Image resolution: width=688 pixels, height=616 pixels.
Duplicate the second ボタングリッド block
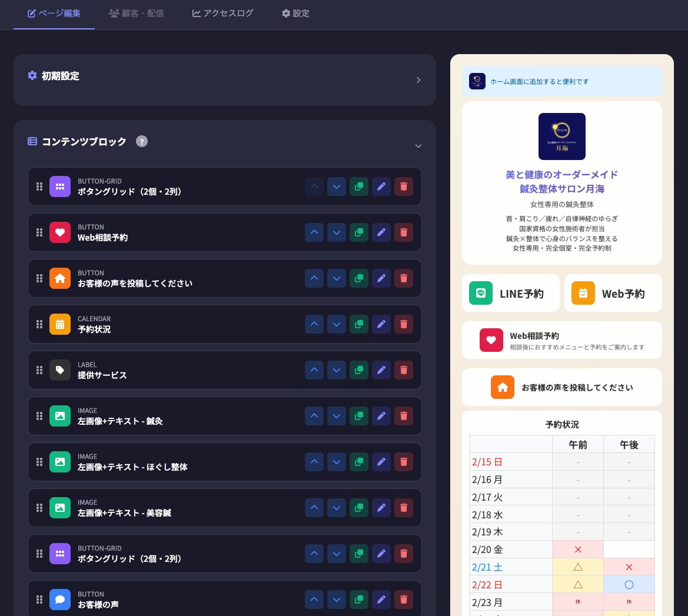pyautogui.click(x=359, y=554)
